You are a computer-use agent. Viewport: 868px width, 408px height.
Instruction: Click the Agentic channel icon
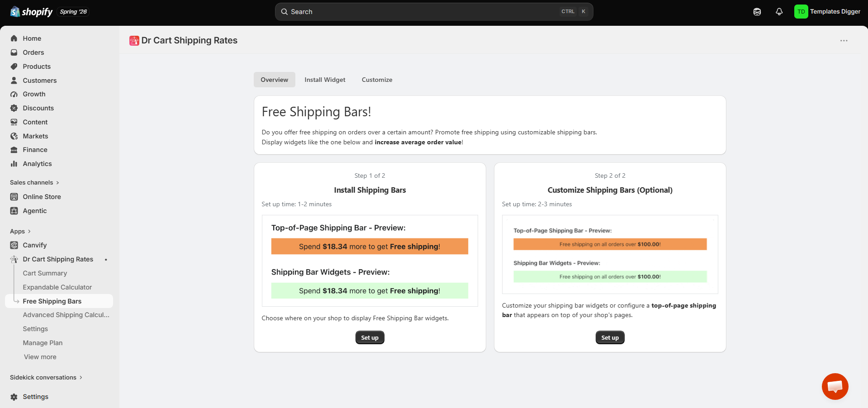pyautogui.click(x=14, y=211)
